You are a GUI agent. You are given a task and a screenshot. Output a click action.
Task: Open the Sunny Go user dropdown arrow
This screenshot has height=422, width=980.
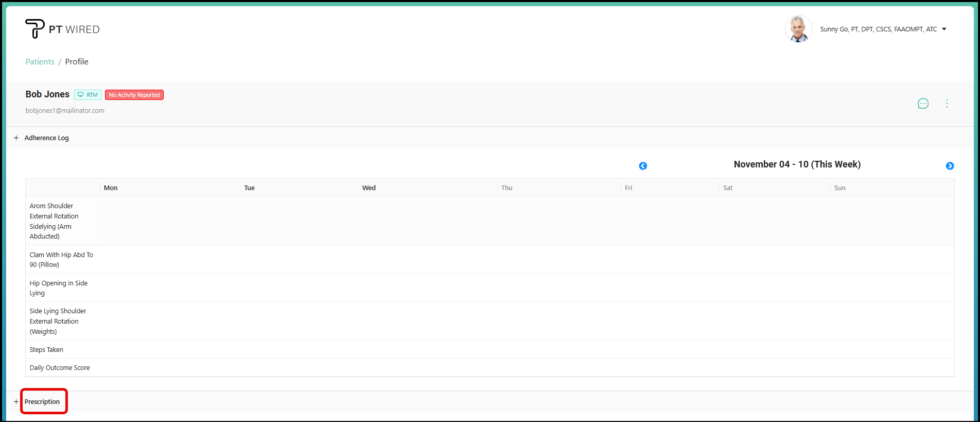click(944, 29)
